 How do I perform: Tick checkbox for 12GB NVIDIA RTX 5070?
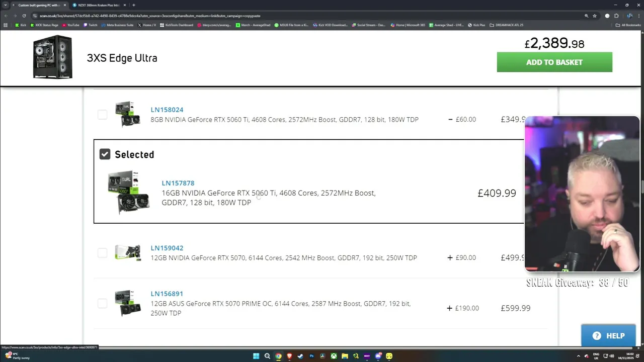(x=102, y=253)
